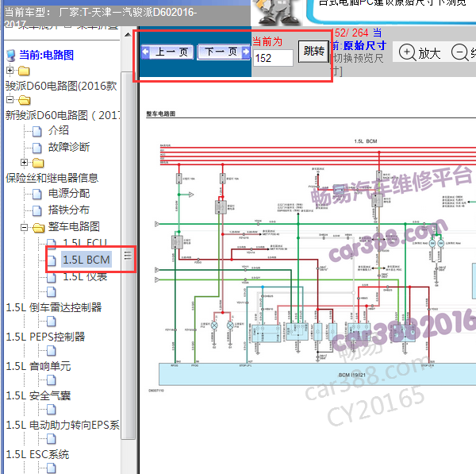Screen dimensions: 476x474
Task: Click the 故障诊断 document icon
Action: pyautogui.click(x=37, y=148)
